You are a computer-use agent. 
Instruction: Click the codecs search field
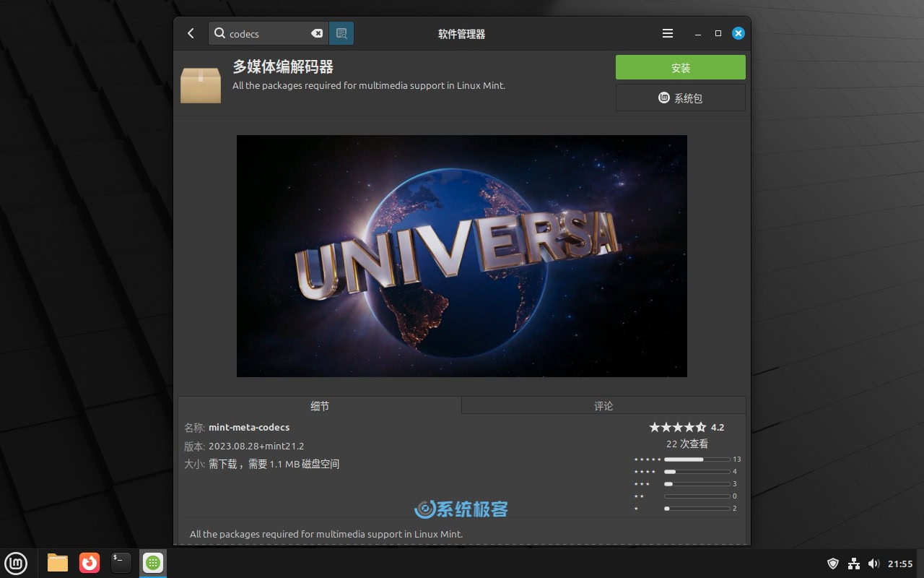269,33
